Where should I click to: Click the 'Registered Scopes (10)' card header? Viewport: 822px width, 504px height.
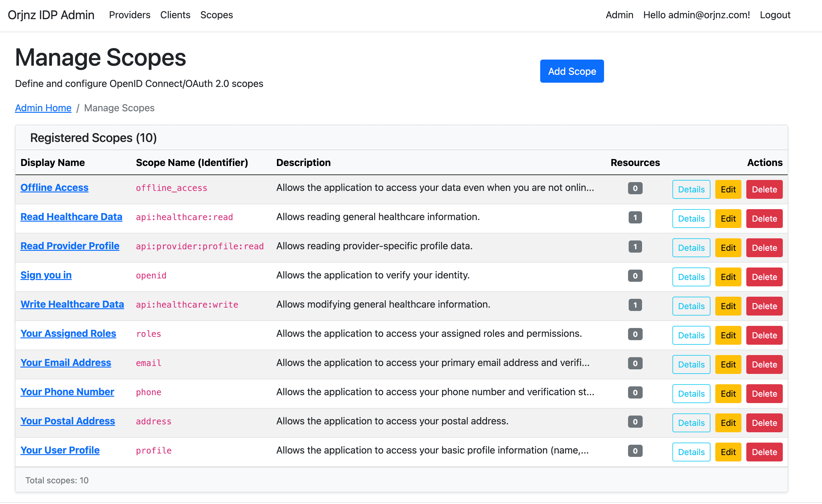pos(401,137)
